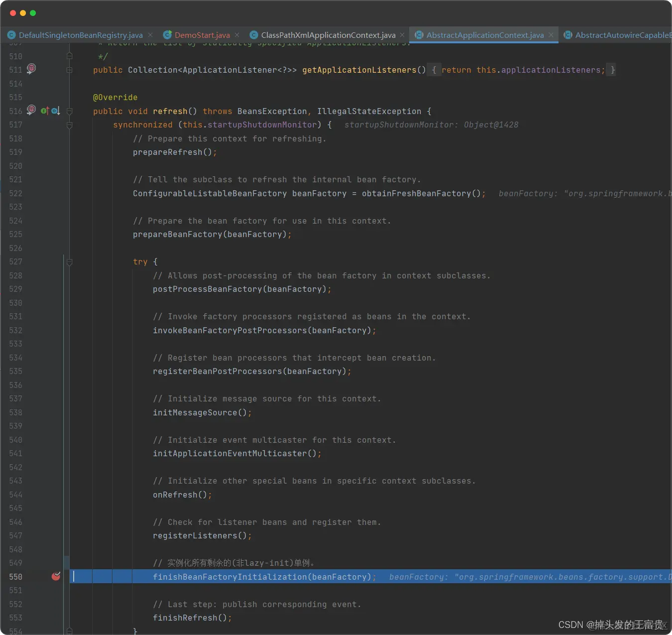Click line number 527 in the gutter
672x635 pixels.
(x=15, y=262)
